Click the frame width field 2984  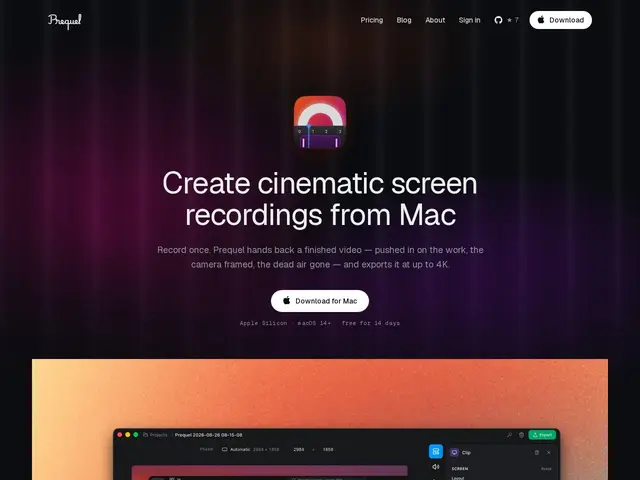[299, 449]
